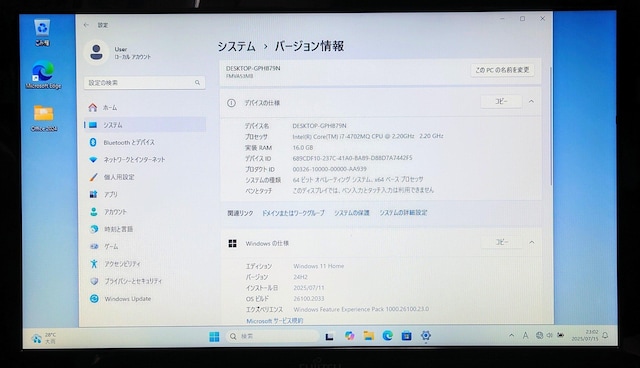640x368 pixels.
Task: Click the アクセシビリティ figure icon
Action: [x=94, y=264]
